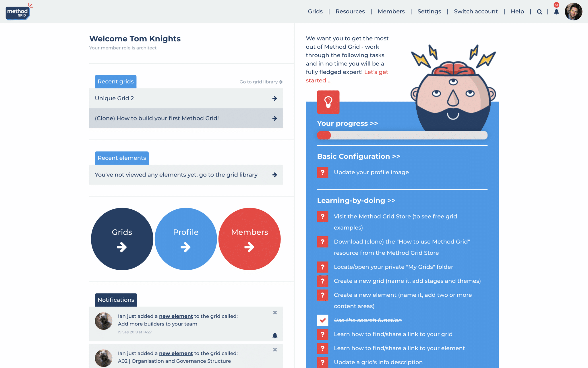Open Update a grid's info description task
This screenshot has width=588, height=368.
378,363
